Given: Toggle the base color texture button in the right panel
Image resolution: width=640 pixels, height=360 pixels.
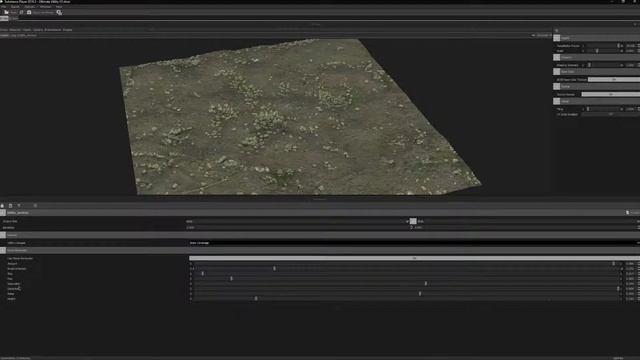Looking at the screenshot, I should coord(614,80).
